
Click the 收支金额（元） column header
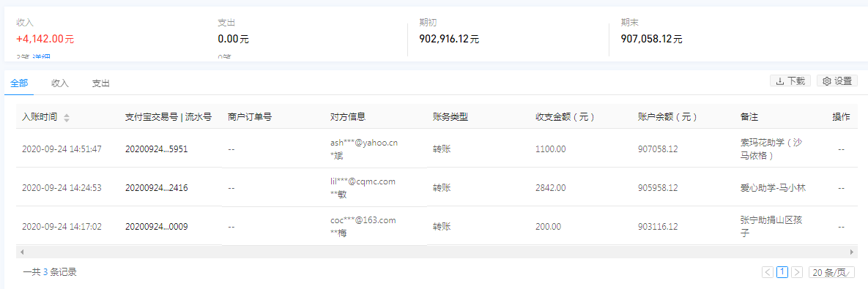(565, 118)
